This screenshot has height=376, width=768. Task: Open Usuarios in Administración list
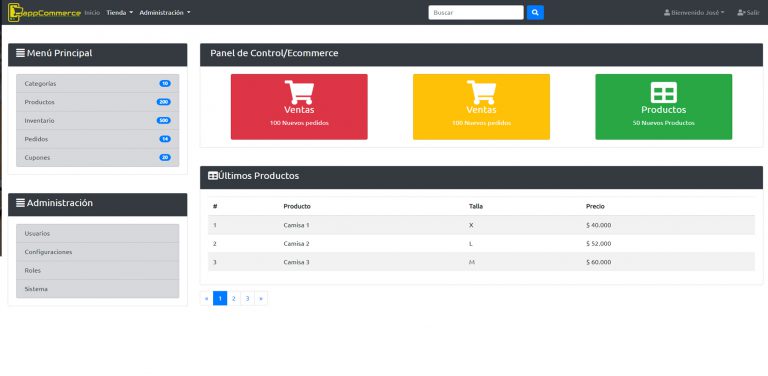click(97, 234)
